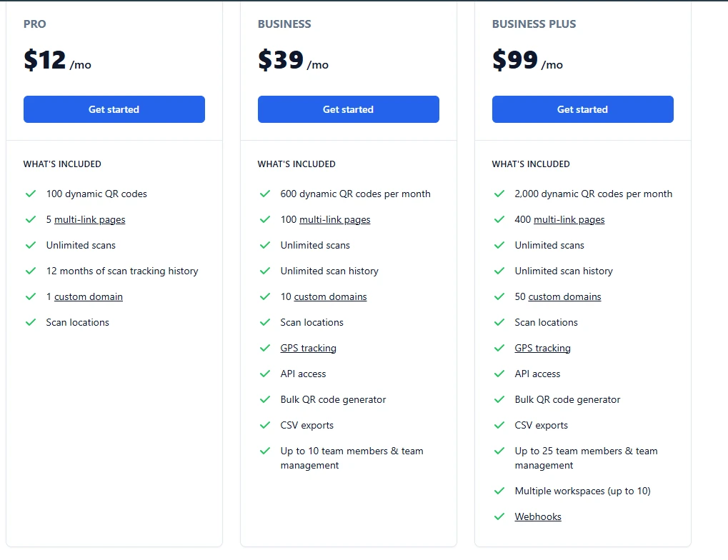Click checkmark next to 12 months scan history

[31, 271]
